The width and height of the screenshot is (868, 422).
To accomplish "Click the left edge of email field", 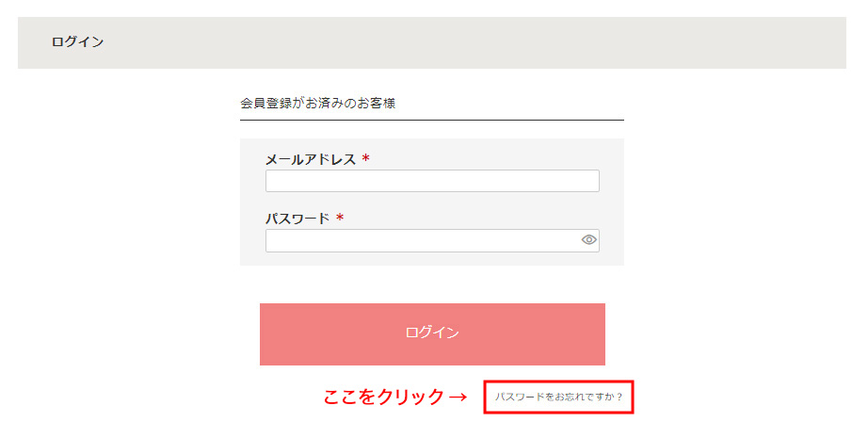I will (x=268, y=181).
